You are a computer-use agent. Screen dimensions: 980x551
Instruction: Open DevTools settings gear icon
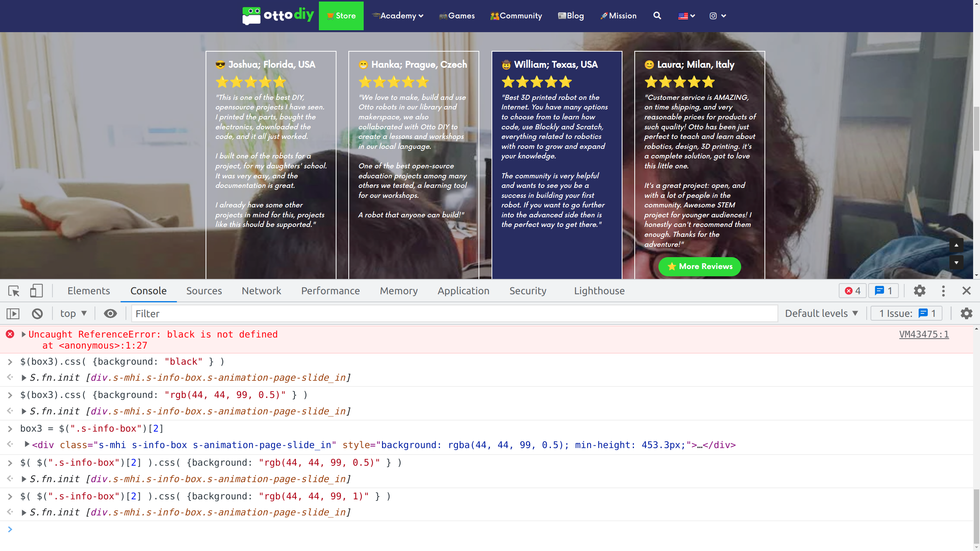tap(920, 291)
